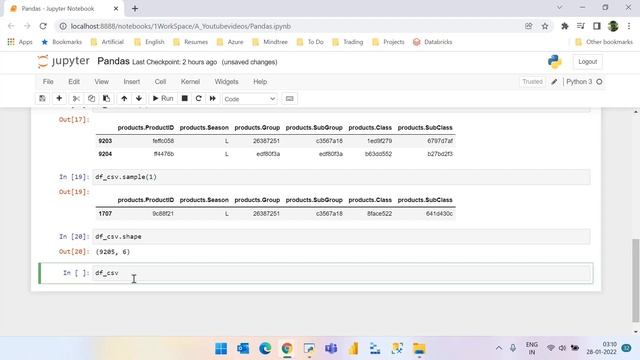This screenshot has height=360, width=640.
Task: Open File Explorer from taskbar
Action: click(x=419, y=349)
